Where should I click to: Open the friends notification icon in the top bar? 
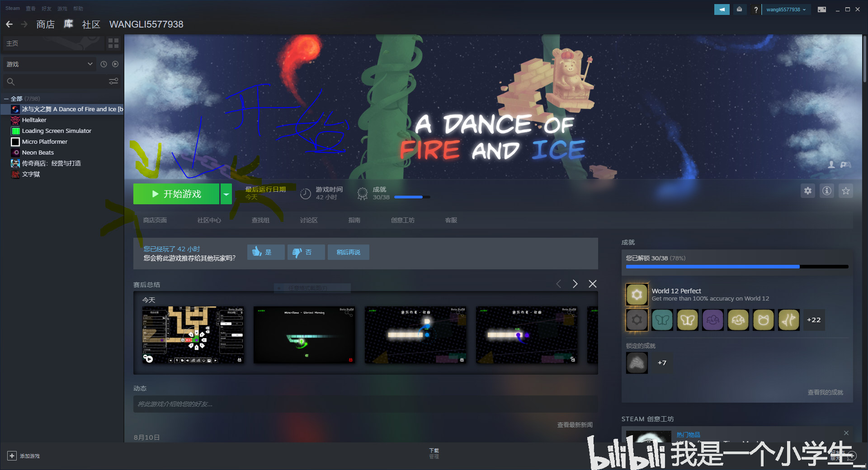[x=740, y=9]
